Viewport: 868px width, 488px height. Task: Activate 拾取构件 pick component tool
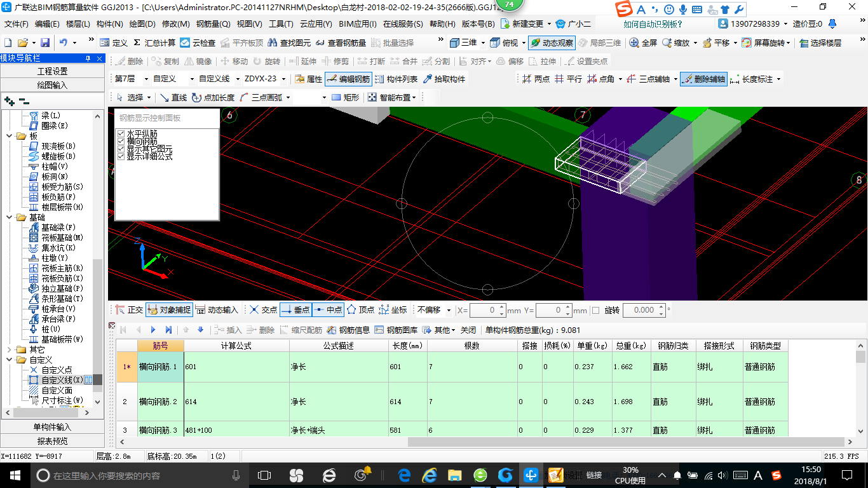coord(444,79)
